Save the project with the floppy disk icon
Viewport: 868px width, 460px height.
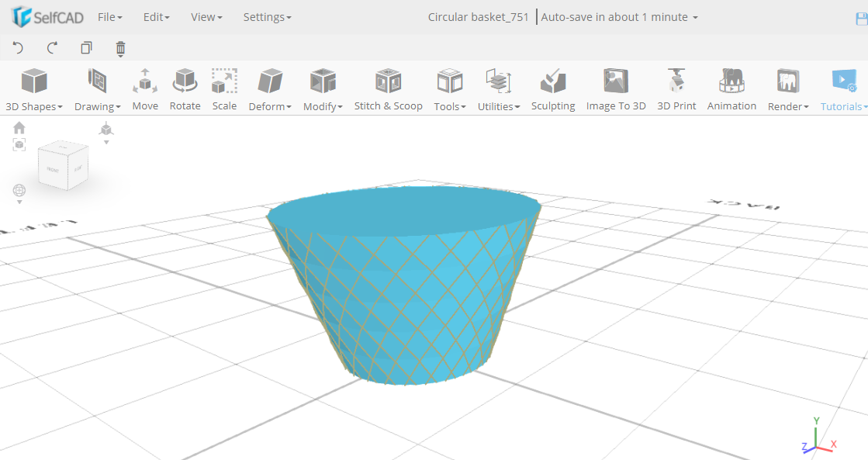click(861, 19)
